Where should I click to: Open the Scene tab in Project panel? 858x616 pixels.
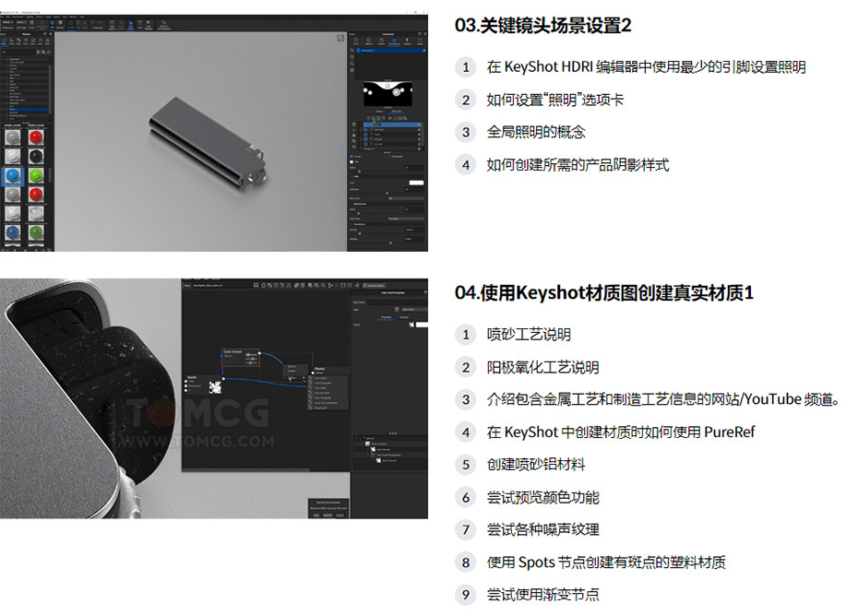(356, 42)
